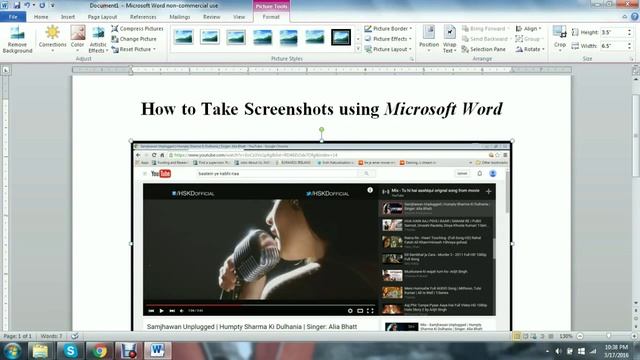This screenshot has height=360, width=640.
Task: Click the proofing check icon in status bar
Action: (75, 336)
